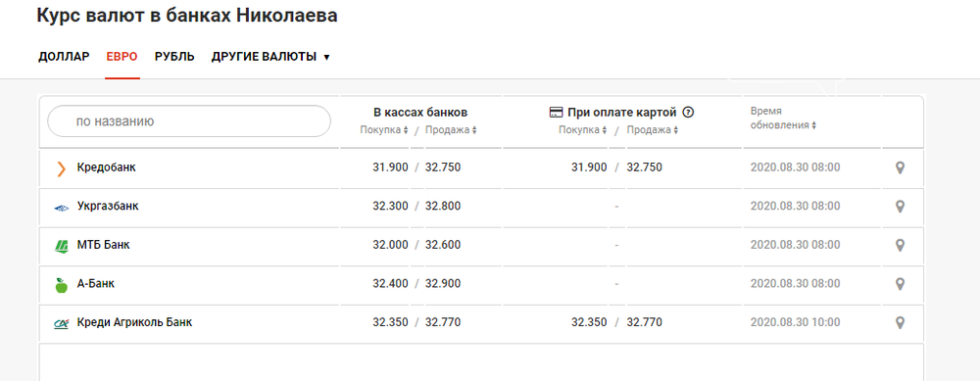This screenshot has width=980, height=381.
Task: Sort card payment Продажа column
Action: coord(653,130)
